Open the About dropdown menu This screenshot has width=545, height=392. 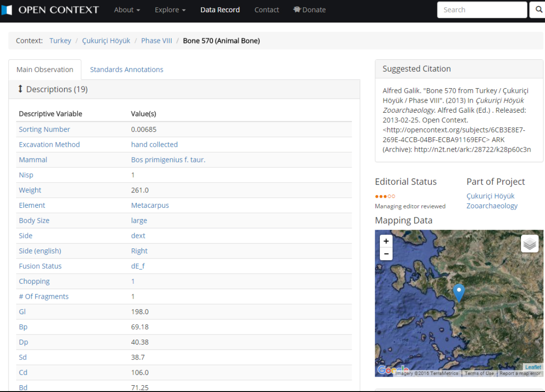pos(127,10)
